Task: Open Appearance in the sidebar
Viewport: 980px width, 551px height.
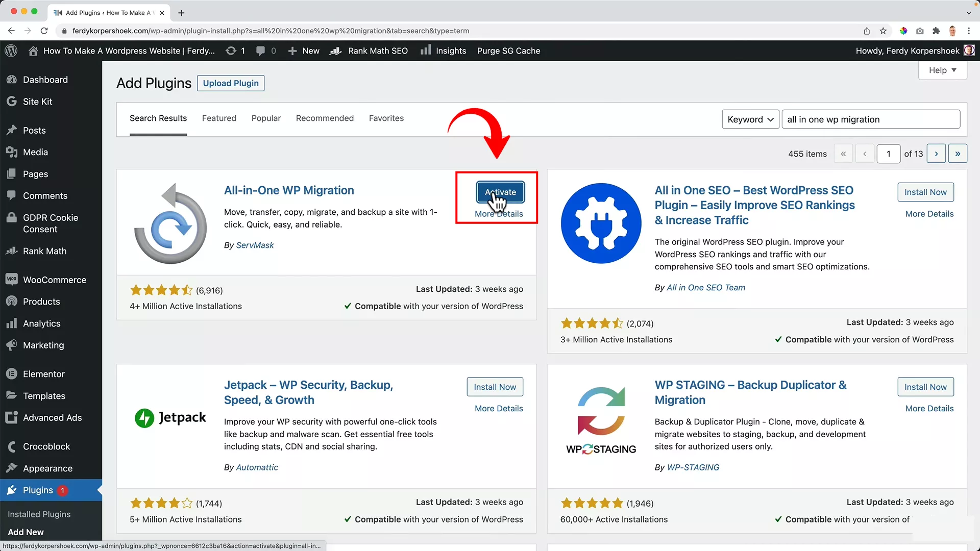Action: click(47, 468)
